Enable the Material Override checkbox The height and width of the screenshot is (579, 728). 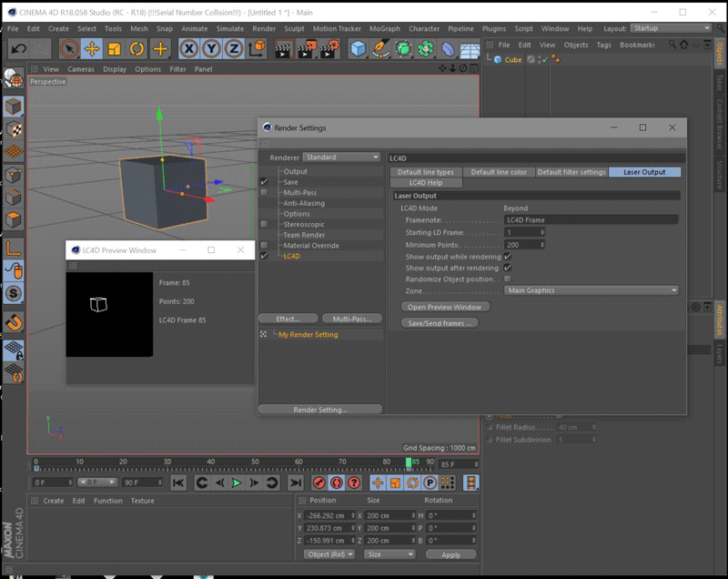click(264, 245)
